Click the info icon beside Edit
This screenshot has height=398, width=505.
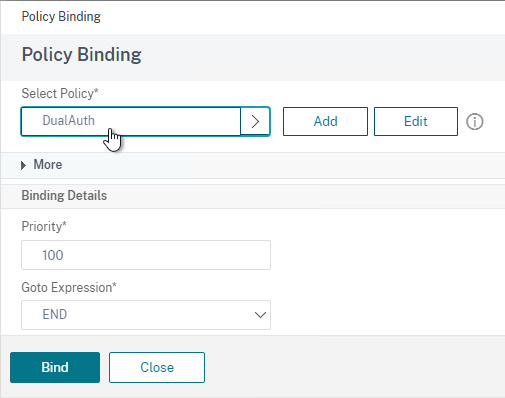point(474,121)
